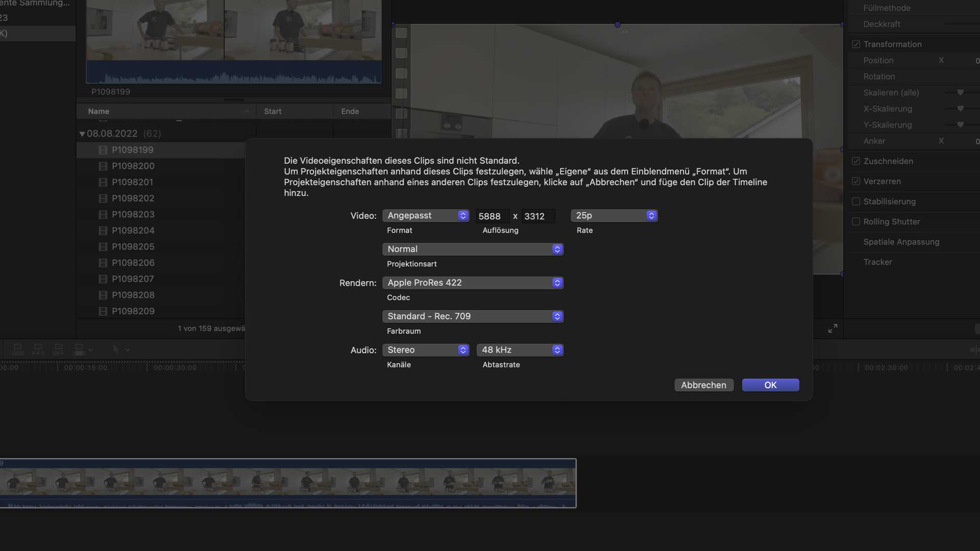Click the insert clip edit icon
Viewport: 980px width, 551px height.
pyautogui.click(x=38, y=349)
